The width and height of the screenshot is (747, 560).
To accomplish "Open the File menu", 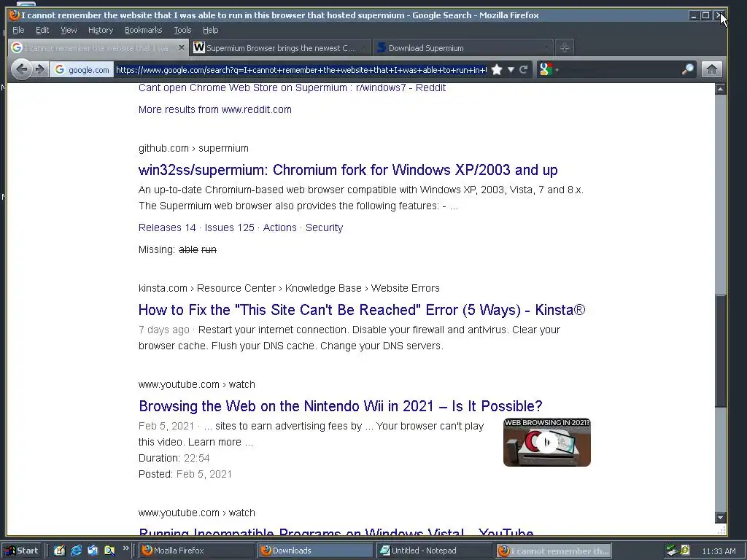I will pyautogui.click(x=18, y=30).
